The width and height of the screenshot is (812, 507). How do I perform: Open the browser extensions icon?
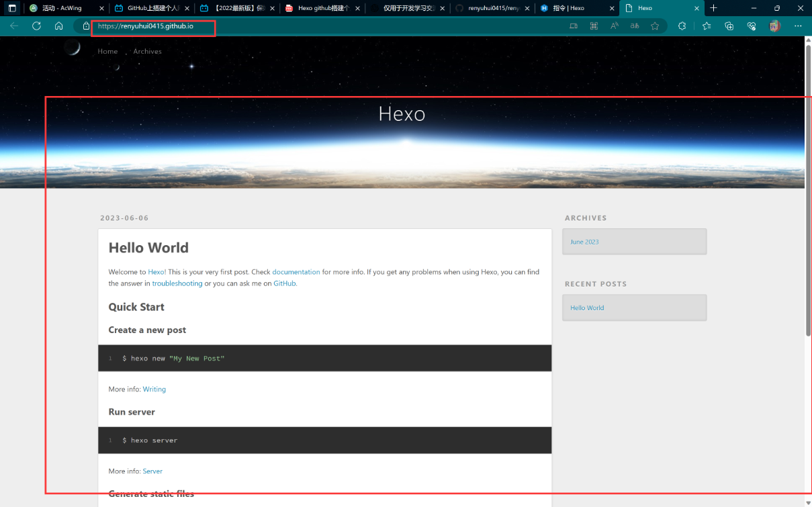(x=682, y=26)
